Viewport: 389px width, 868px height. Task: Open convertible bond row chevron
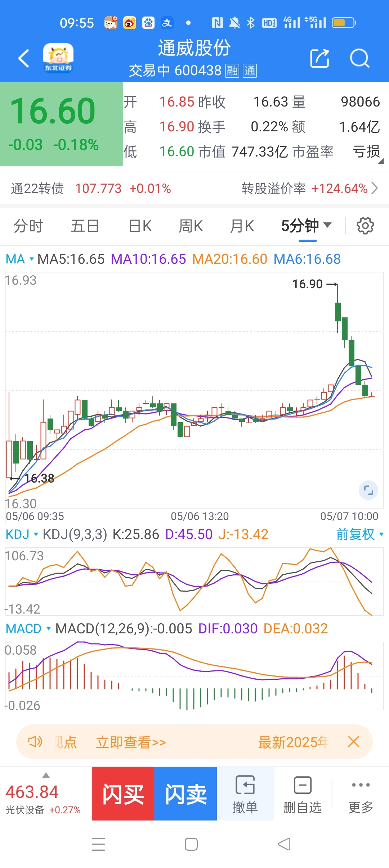pos(375,188)
